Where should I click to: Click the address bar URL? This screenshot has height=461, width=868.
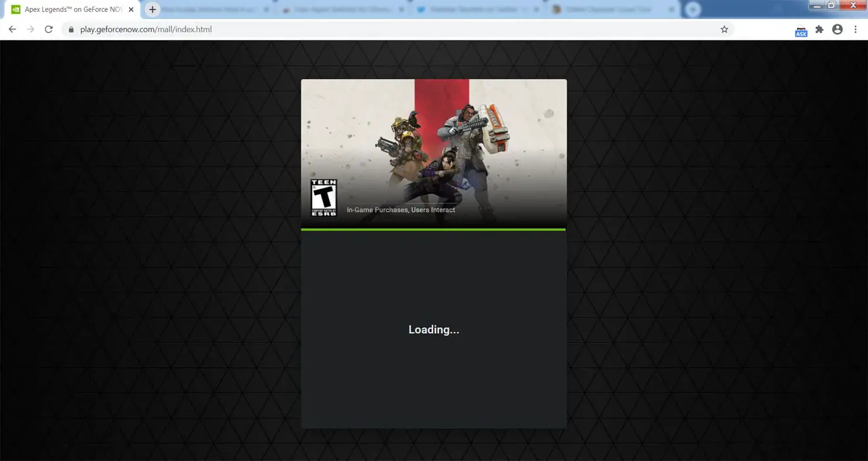coord(146,29)
